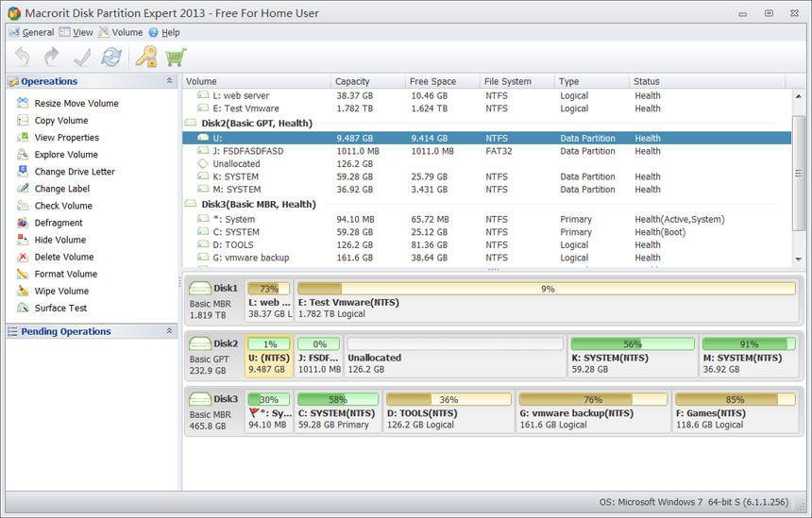
Task: Select Unallocated 126.2 GB block on Disk2
Action: pos(455,357)
